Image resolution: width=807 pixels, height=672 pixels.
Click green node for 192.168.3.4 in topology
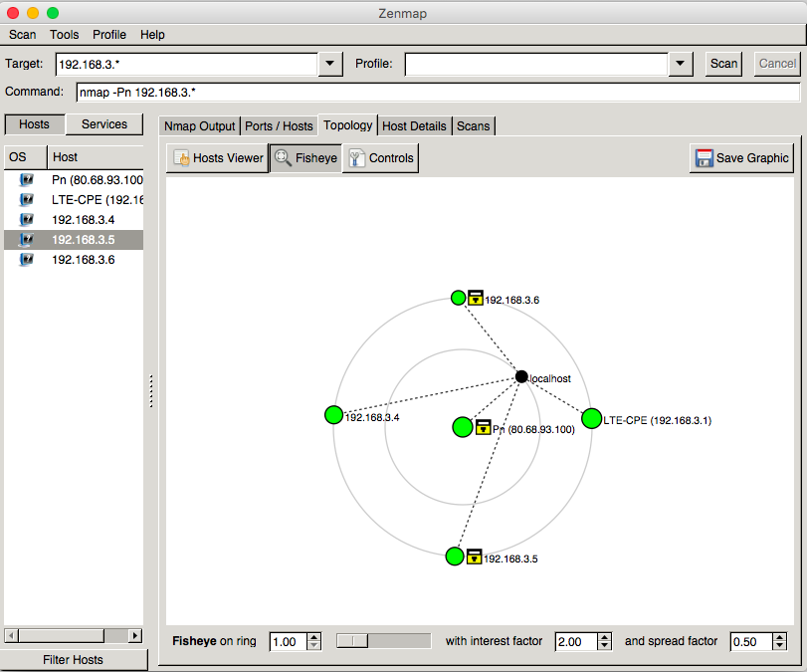334,414
